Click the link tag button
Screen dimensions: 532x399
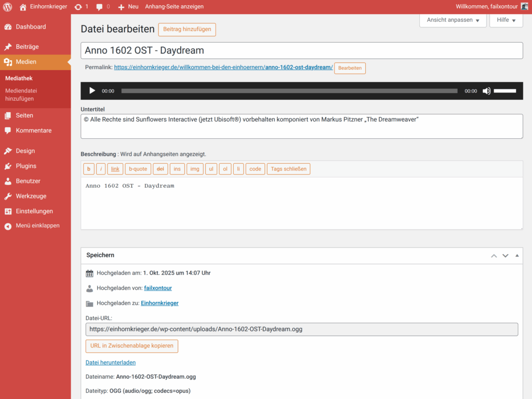click(x=115, y=169)
